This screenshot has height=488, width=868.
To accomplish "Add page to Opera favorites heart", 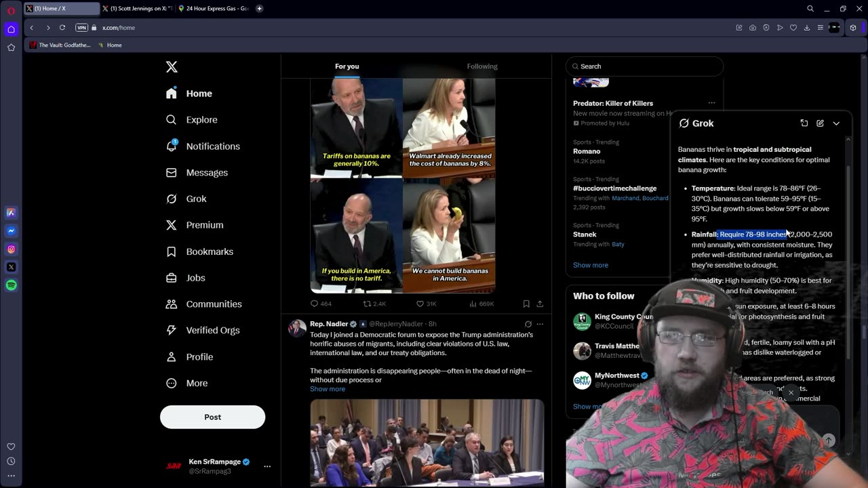I will tap(793, 28).
